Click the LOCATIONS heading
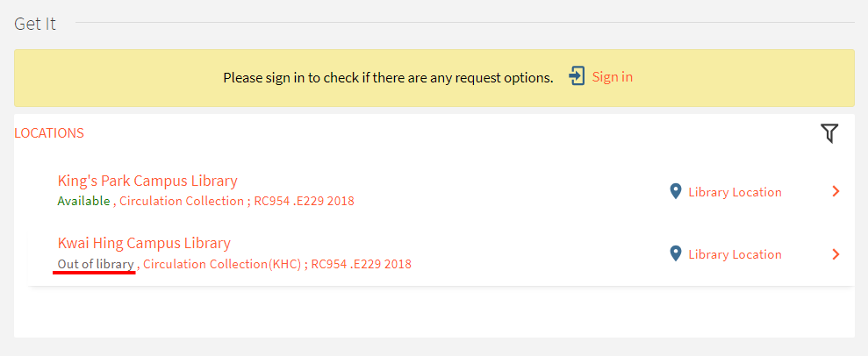868x356 pixels. (x=49, y=133)
